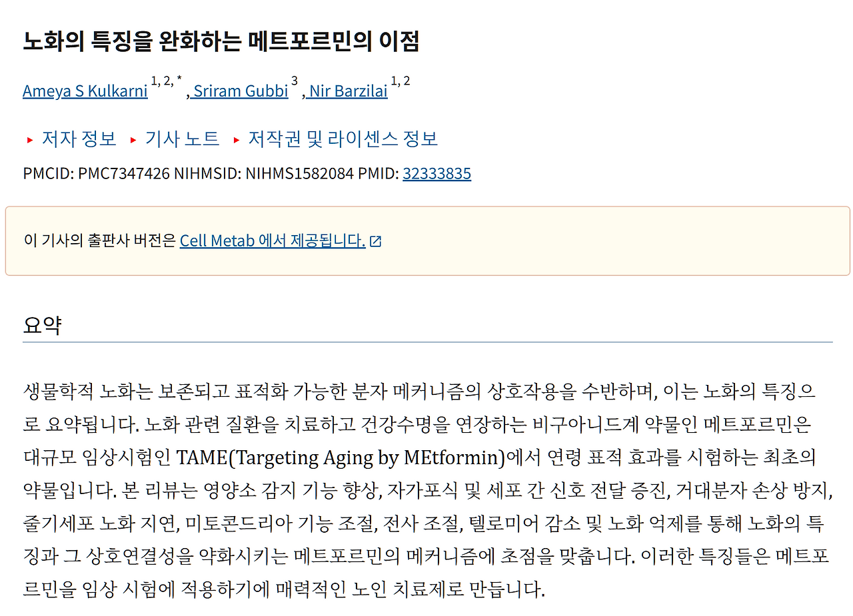Open author page for Ameya S Kulkarni
853x616 pixels.
(85, 91)
